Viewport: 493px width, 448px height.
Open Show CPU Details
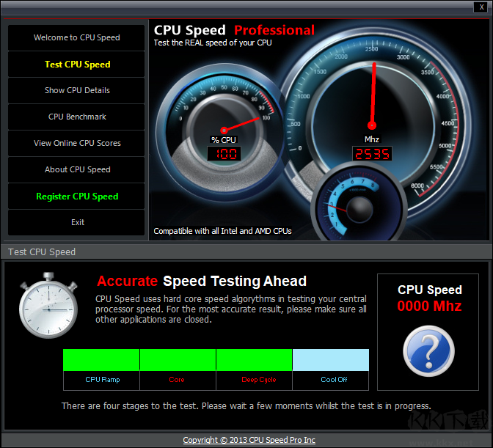[x=76, y=90]
